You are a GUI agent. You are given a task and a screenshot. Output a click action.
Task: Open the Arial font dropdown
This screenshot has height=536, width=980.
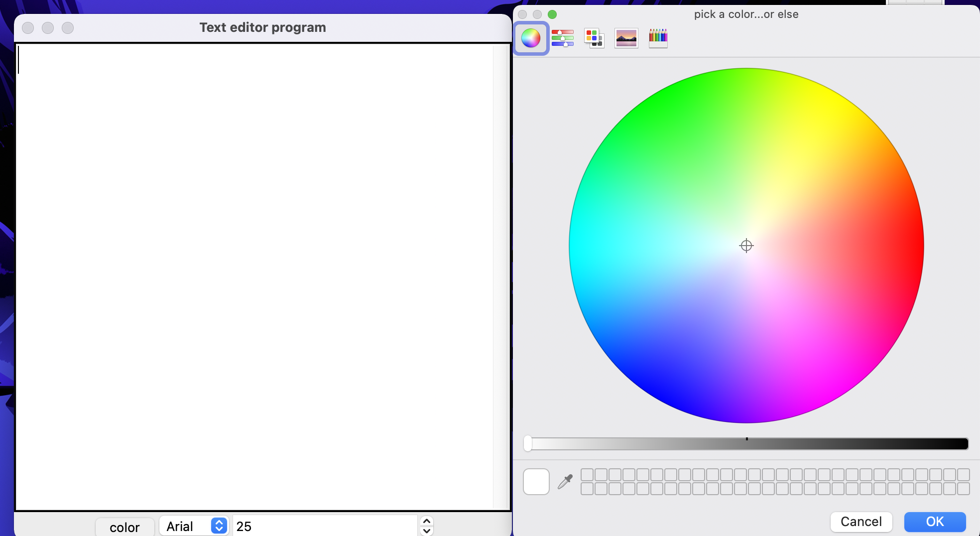pos(194,526)
